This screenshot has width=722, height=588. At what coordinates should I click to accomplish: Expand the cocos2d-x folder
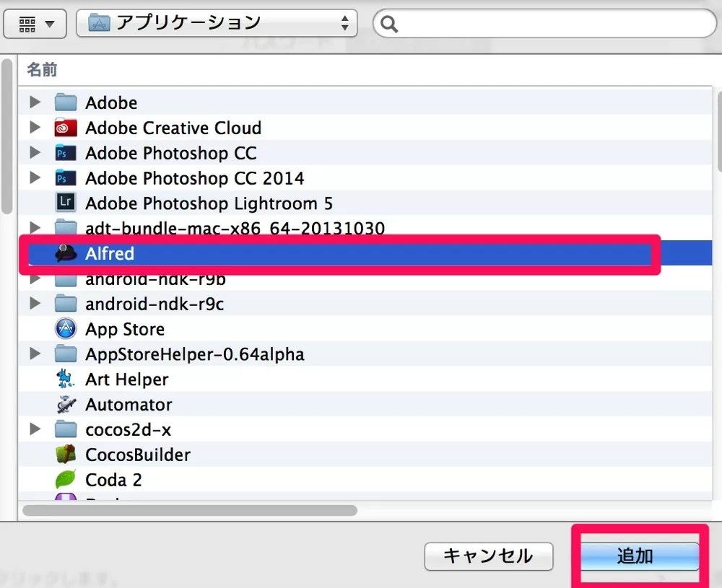35,429
